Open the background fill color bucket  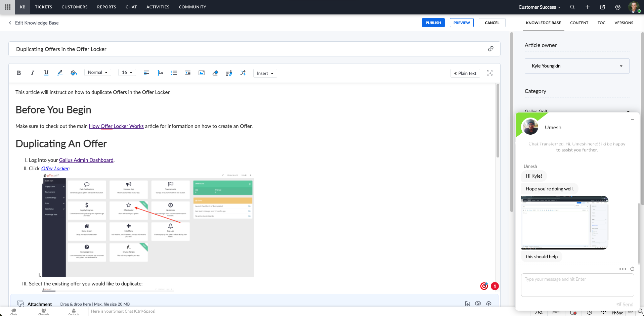(x=74, y=73)
